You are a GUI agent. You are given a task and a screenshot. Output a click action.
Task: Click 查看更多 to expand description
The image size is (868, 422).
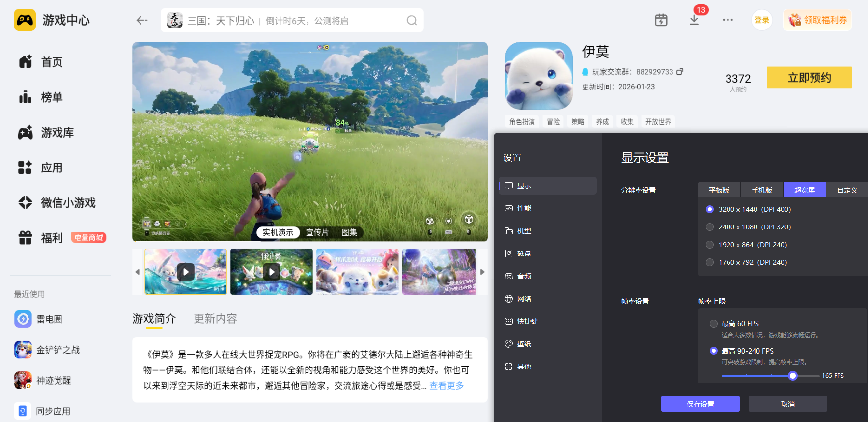click(447, 386)
